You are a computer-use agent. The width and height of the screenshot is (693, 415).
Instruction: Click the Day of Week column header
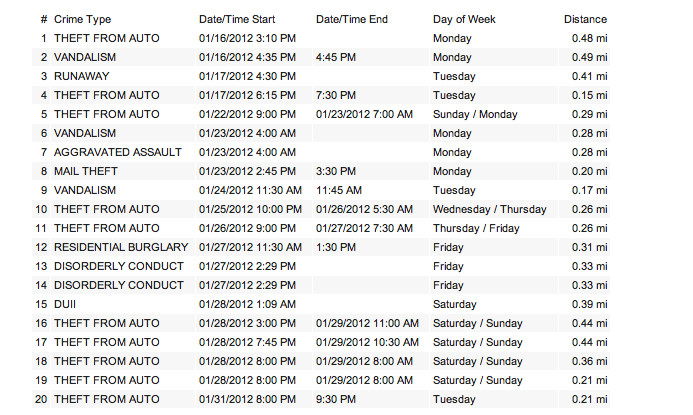(x=464, y=19)
